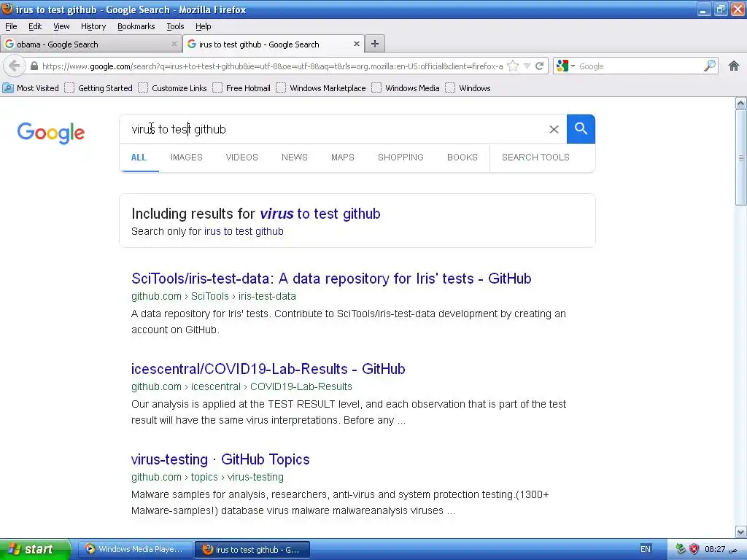The image size is (747, 560).
Task: Open the Tools menu
Action: [x=175, y=26]
